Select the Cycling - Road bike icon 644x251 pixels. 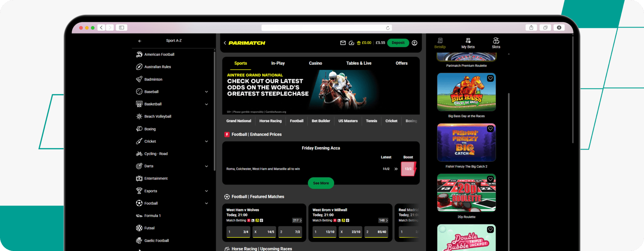[139, 154]
